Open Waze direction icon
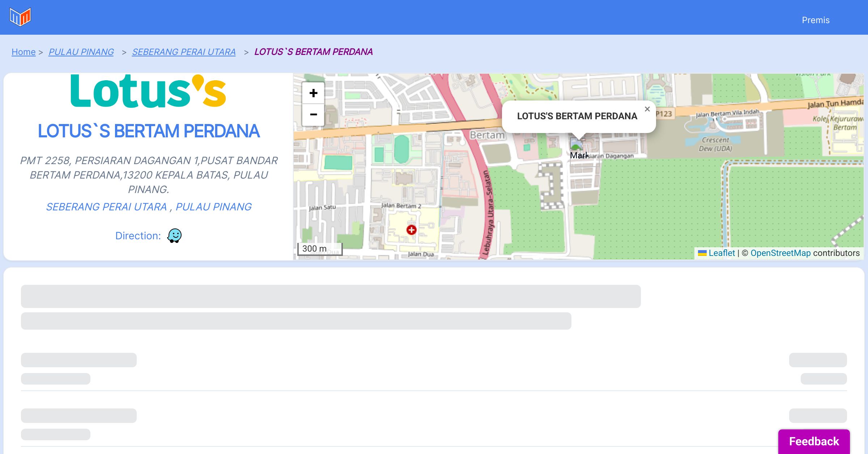 (174, 236)
